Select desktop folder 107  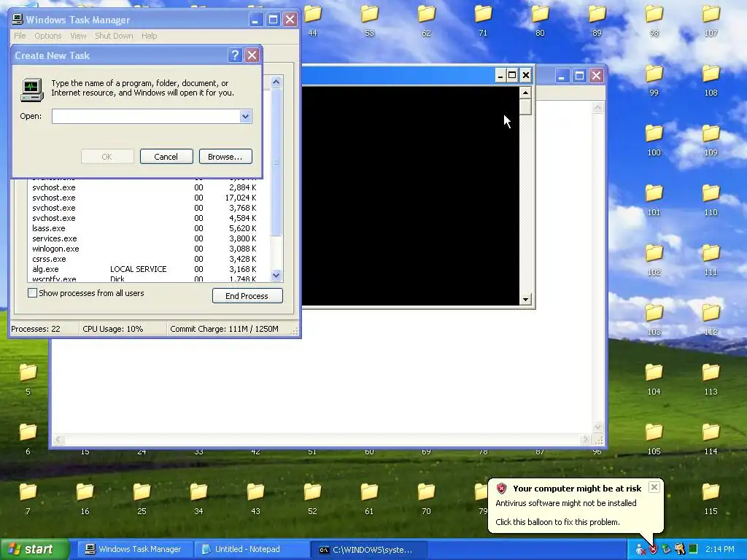[x=711, y=21]
